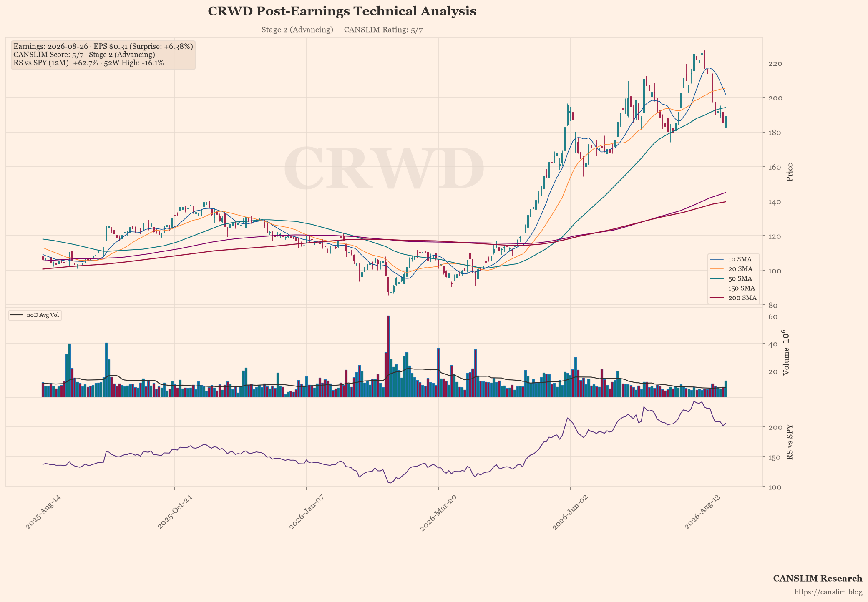The height and width of the screenshot is (602, 868).
Task: Click the tallest volume bar near 60 million
Action: coord(388,356)
